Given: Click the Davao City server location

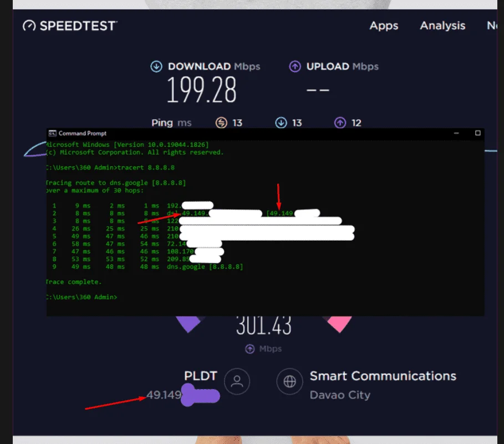Looking at the screenshot, I should [x=340, y=395].
